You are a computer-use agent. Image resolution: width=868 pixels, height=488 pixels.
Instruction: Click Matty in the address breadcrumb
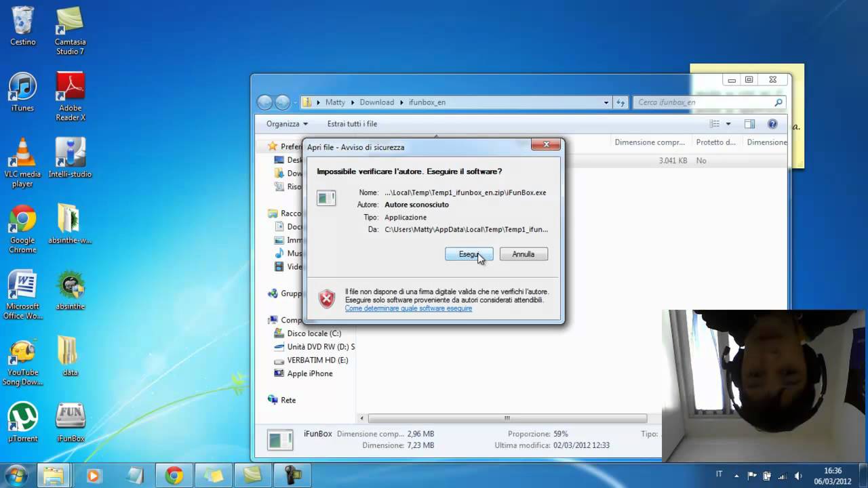click(335, 102)
